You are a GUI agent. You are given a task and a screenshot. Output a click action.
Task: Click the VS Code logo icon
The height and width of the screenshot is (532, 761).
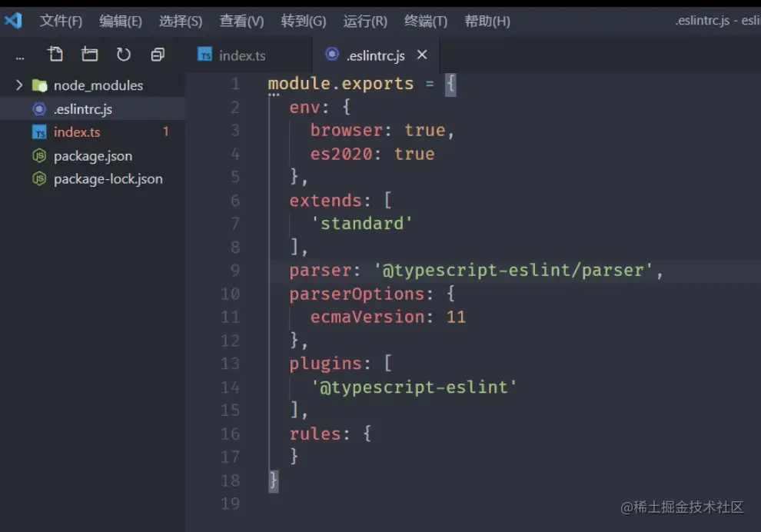(13, 21)
